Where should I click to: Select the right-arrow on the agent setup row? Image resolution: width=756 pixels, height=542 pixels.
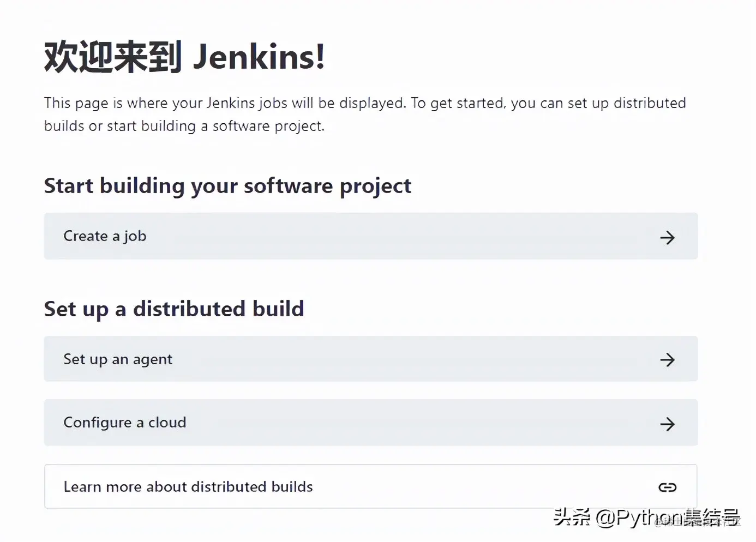click(668, 360)
